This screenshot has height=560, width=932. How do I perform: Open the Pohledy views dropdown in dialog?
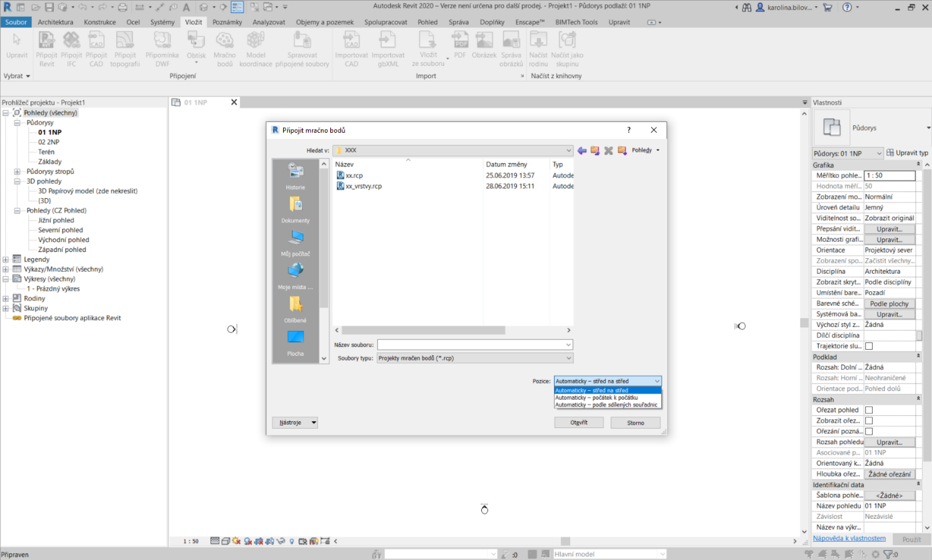tap(646, 150)
